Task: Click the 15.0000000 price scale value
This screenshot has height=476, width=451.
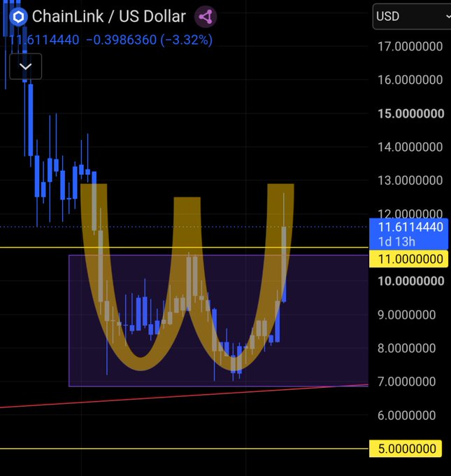Action: tap(410, 113)
